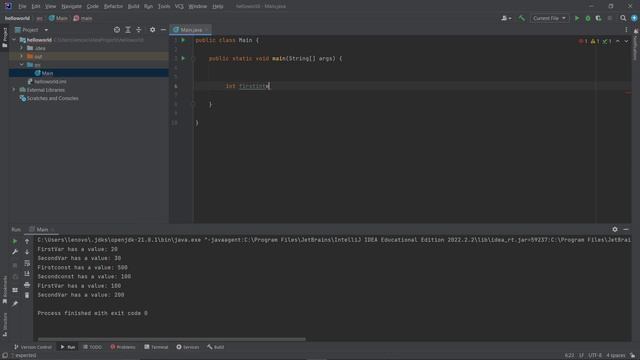640x360 pixels.
Task: Expand the .idea folder
Action: (22, 48)
